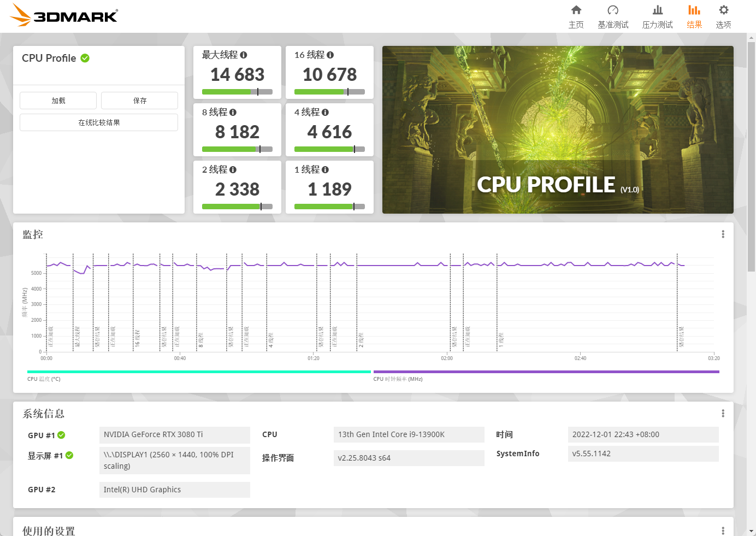Image resolution: width=756 pixels, height=536 pixels.
Task: Switch to the 结果 results tab
Action: tap(694, 16)
